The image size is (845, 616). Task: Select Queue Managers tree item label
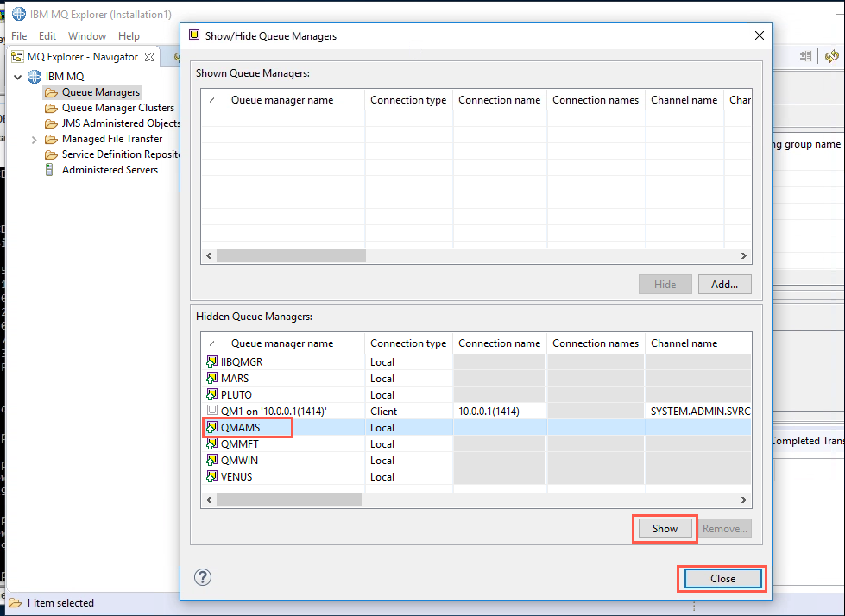(x=101, y=92)
